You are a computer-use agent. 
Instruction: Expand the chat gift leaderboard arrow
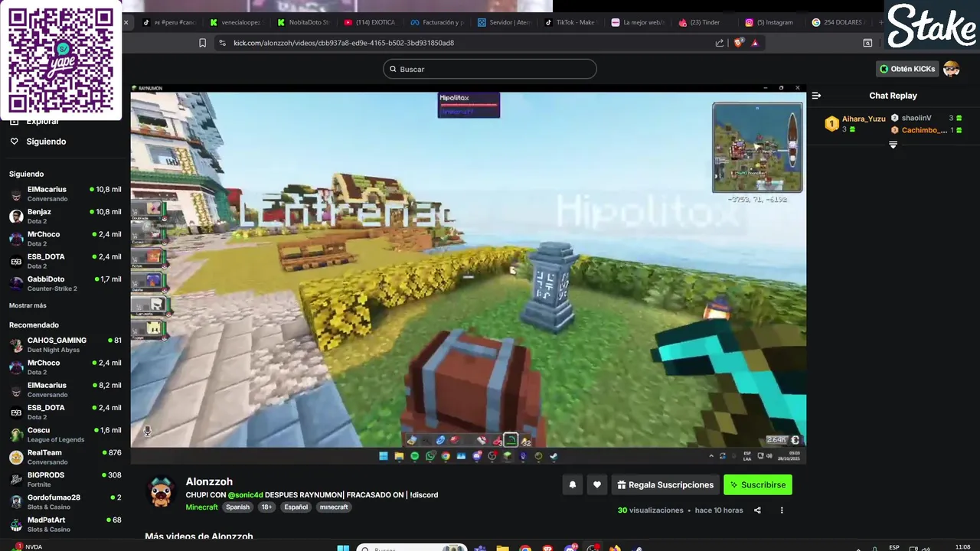893,145
